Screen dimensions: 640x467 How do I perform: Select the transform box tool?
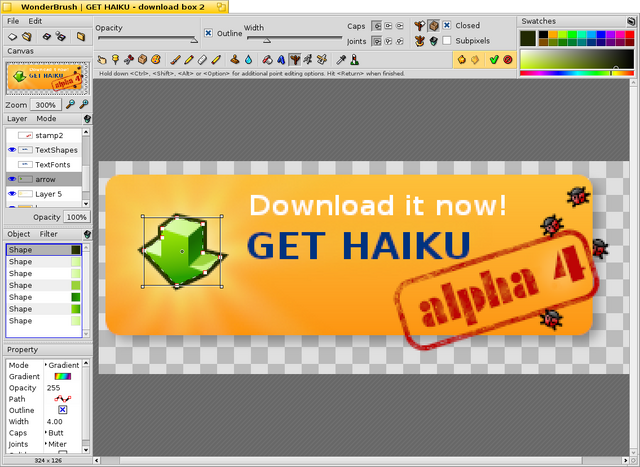click(x=142, y=60)
